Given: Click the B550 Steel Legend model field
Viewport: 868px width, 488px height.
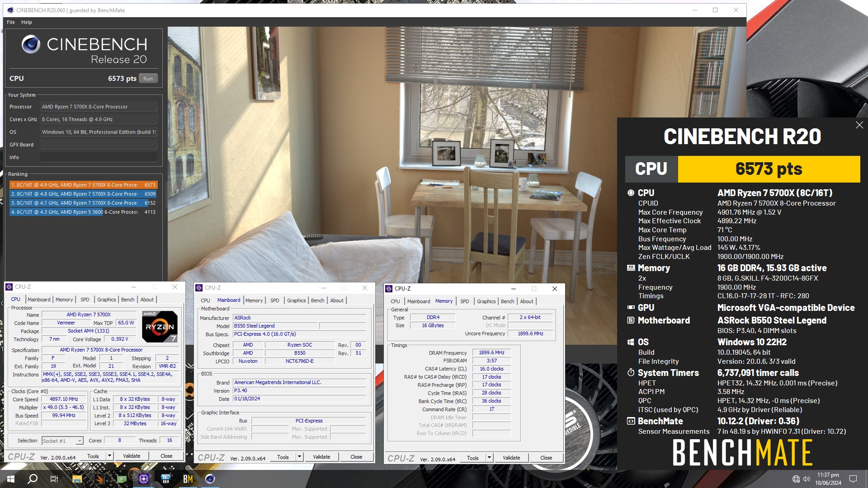Looking at the screenshot, I should [276, 326].
